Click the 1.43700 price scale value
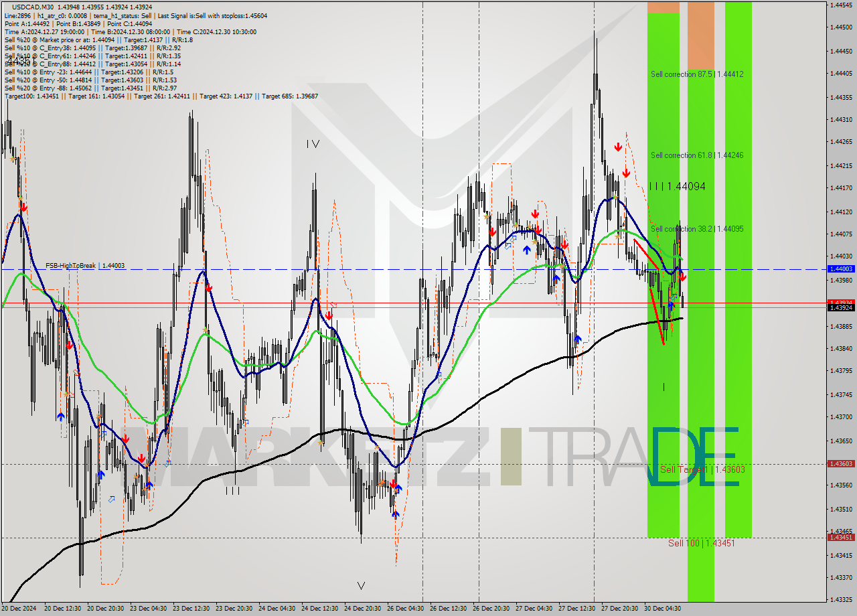Image resolution: width=857 pixels, height=616 pixels. [841, 416]
